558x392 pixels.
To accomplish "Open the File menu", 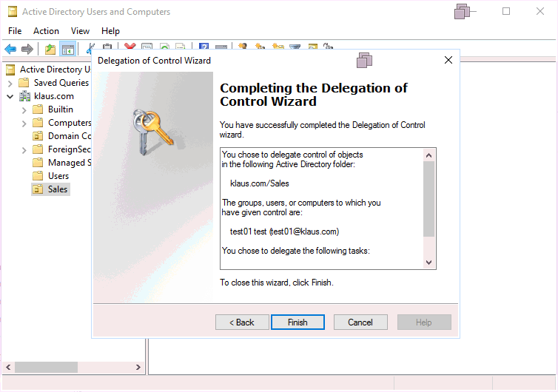I will [x=15, y=31].
